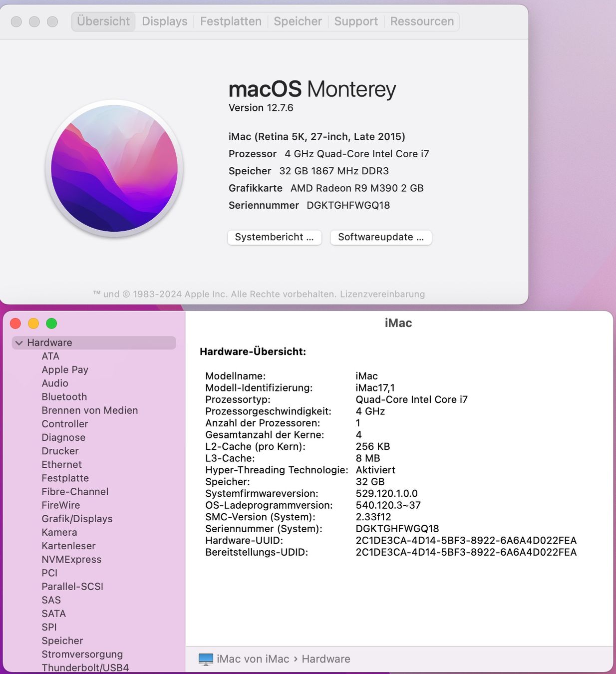Select Kartenleser in the sidebar
This screenshot has height=674, width=616.
pyautogui.click(x=68, y=546)
